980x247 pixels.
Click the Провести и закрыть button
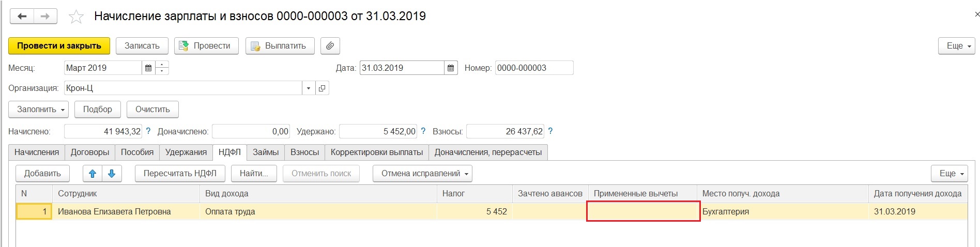59,45
